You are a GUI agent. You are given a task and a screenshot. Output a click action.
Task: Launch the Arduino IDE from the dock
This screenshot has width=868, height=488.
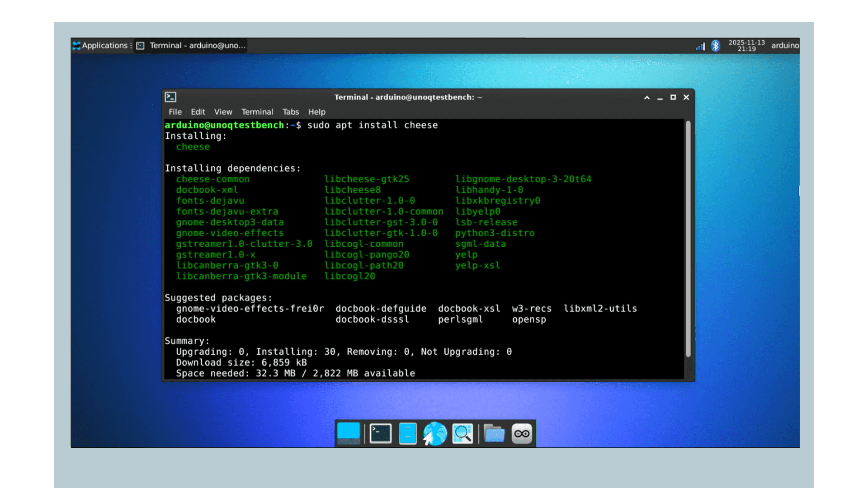click(522, 434)
